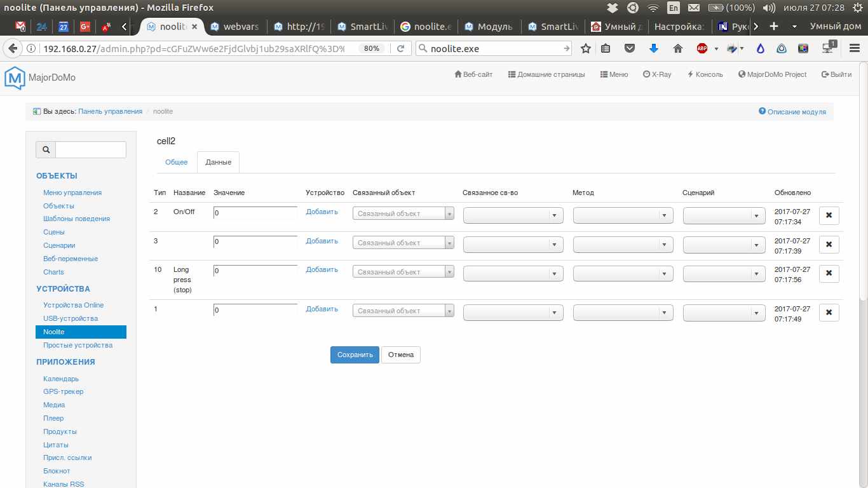
Task: Open linked object dropdown for On/Off row
Action: (x=403, y=214)
